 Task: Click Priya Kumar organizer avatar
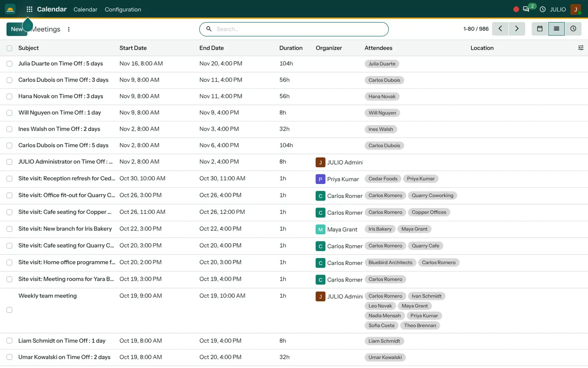(321, 179)
